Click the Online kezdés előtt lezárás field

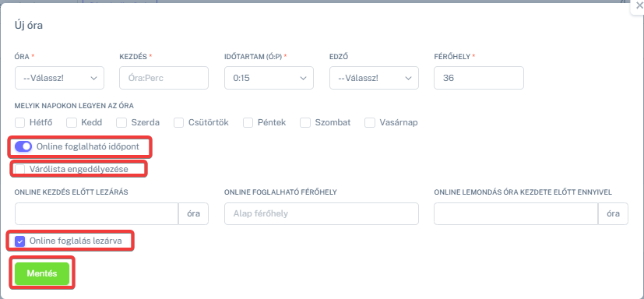click(97, 213)
